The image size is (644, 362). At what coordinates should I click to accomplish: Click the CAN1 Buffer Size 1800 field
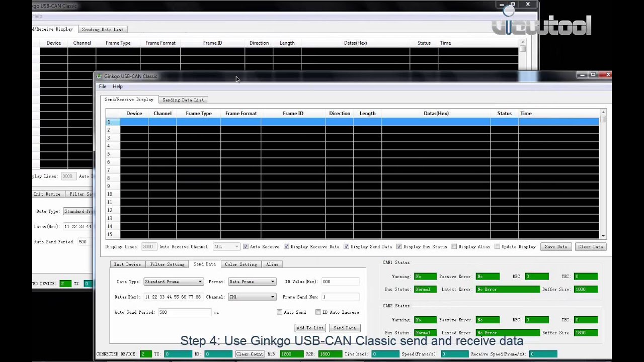click(x=586, y=290)
